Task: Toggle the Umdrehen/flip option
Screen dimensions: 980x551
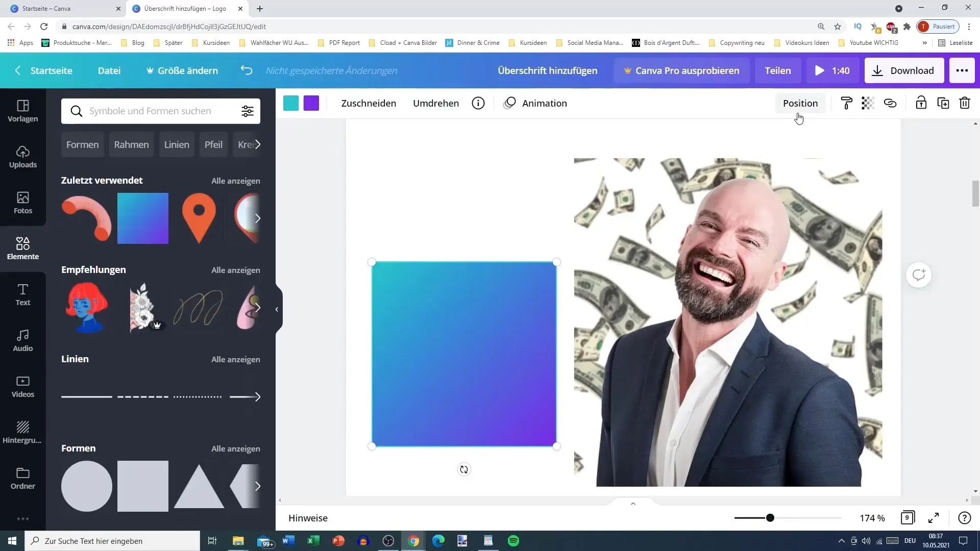Action: (436, 102)
